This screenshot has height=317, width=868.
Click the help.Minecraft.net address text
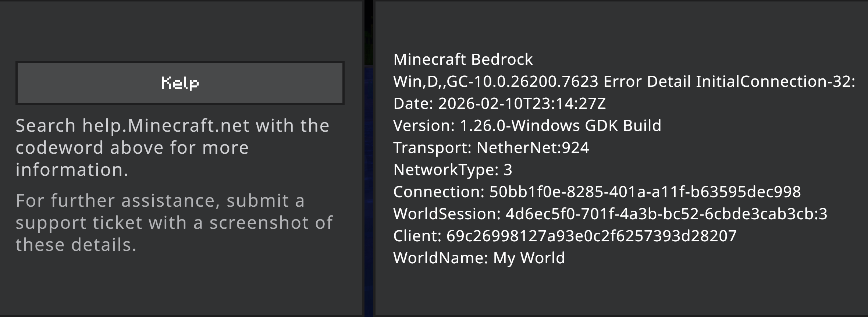tap(166, 126)
